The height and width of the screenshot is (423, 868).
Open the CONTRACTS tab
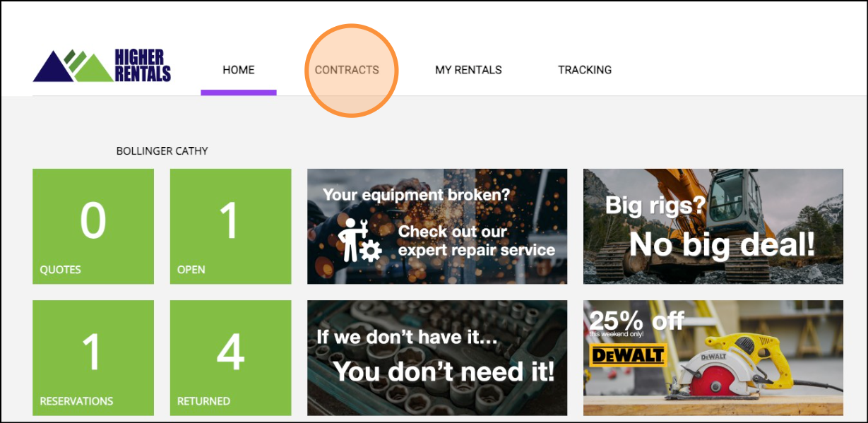tap(347, 70)
